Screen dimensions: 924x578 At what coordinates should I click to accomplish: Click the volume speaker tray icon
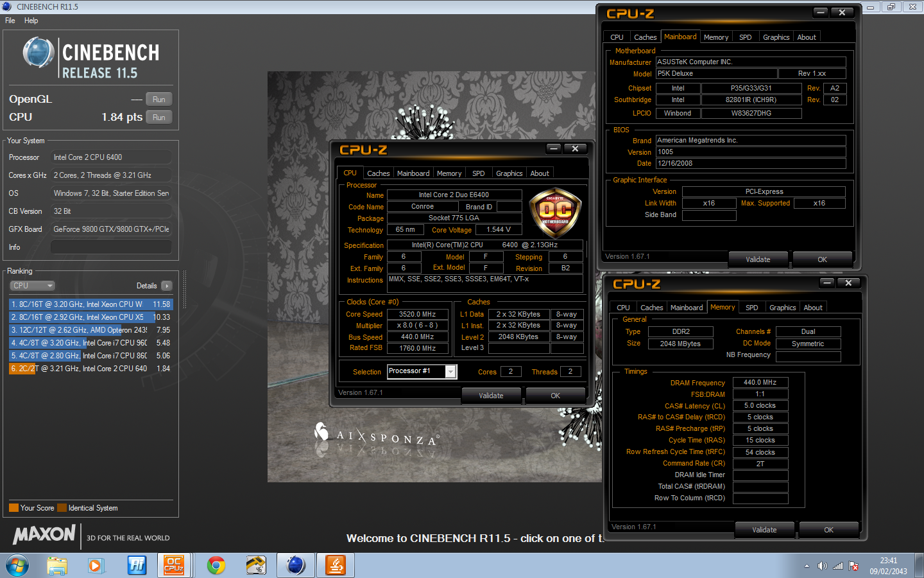[822, 566]
